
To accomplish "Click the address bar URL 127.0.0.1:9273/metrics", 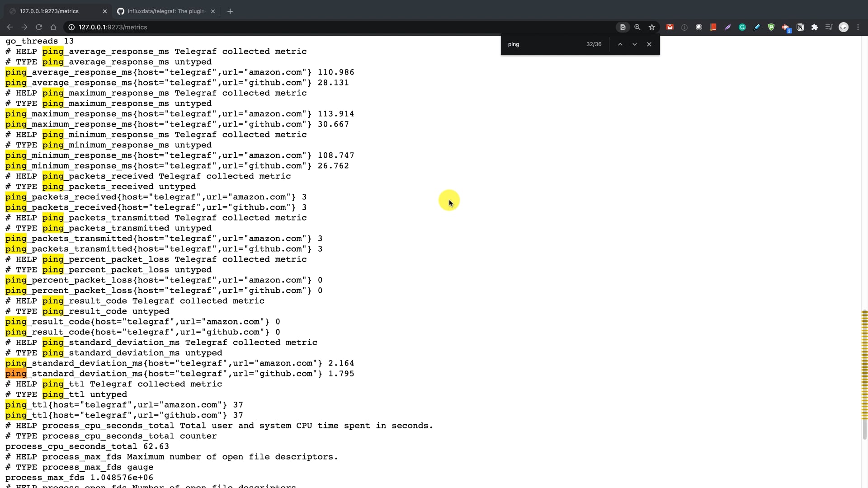I will [113, 27].
